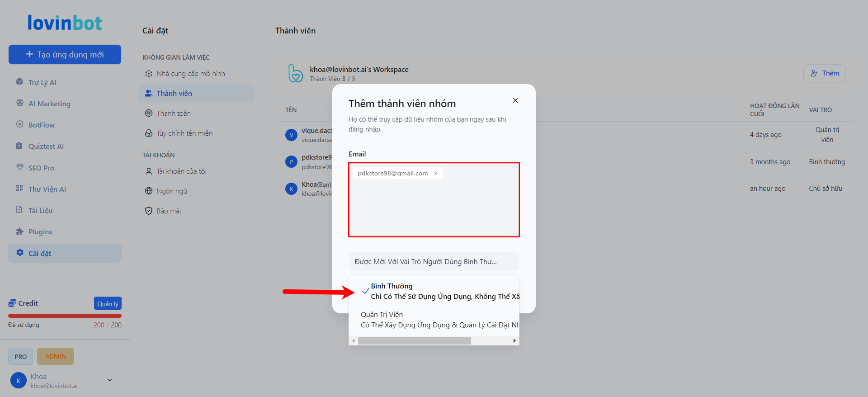Click the credit usage progress bar
The height and width of the screenshot is (397, 868).
[x=65, y=316]
